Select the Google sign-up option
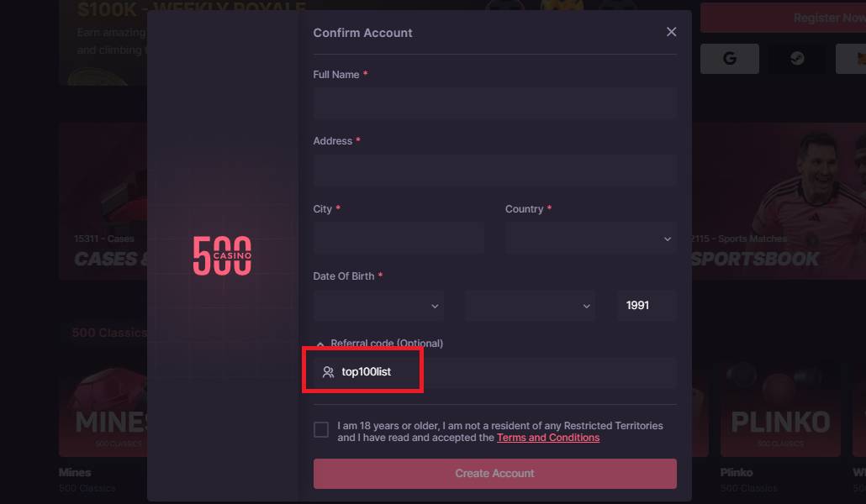 [728, 58]
